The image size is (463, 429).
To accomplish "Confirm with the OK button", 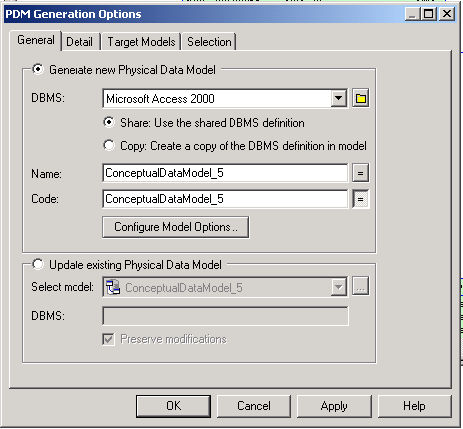I will (174, 406).
